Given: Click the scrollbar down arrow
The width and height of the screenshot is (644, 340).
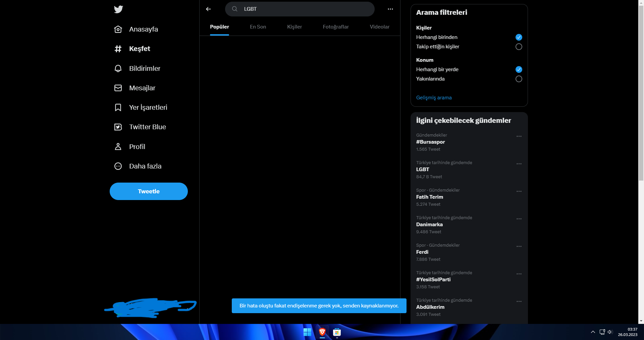Looking at the screenshot, I should 641,321.
